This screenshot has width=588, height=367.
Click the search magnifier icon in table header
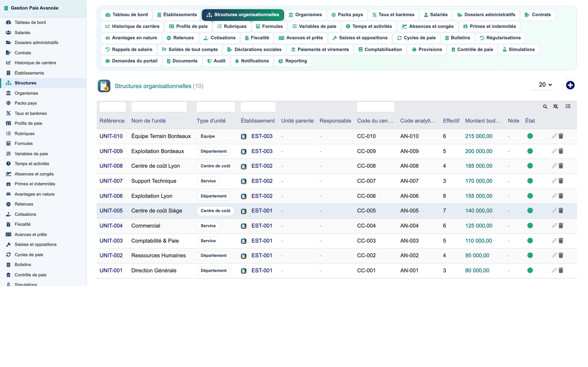tap(545, 106)
